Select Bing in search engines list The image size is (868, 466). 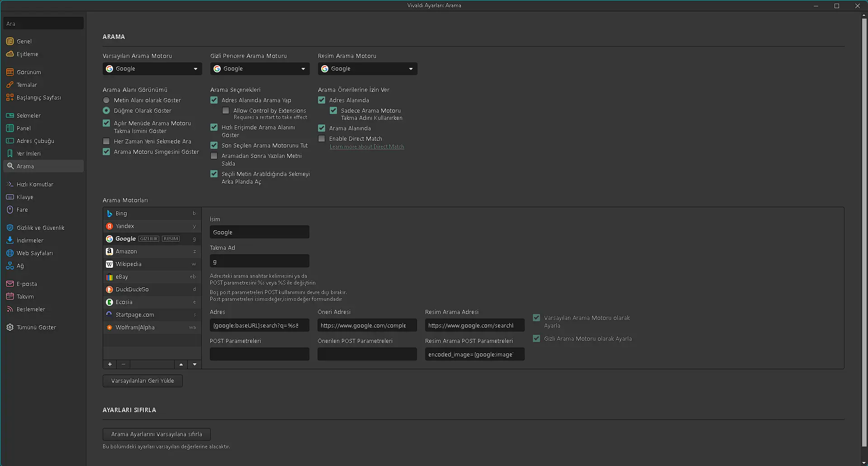click(x=152, y=213)
